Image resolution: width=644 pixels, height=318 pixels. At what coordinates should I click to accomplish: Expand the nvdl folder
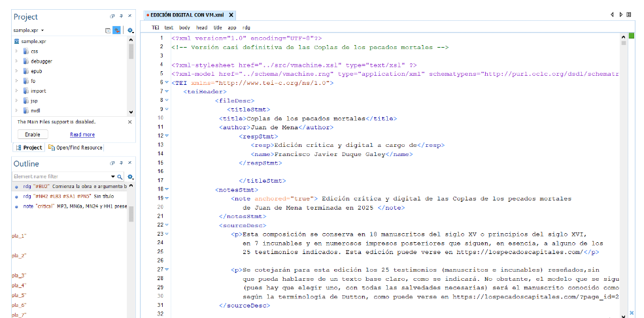coord(16,110)
